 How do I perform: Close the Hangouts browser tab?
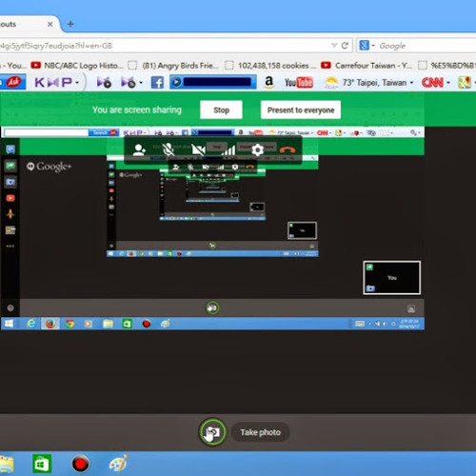coord(50,24)
